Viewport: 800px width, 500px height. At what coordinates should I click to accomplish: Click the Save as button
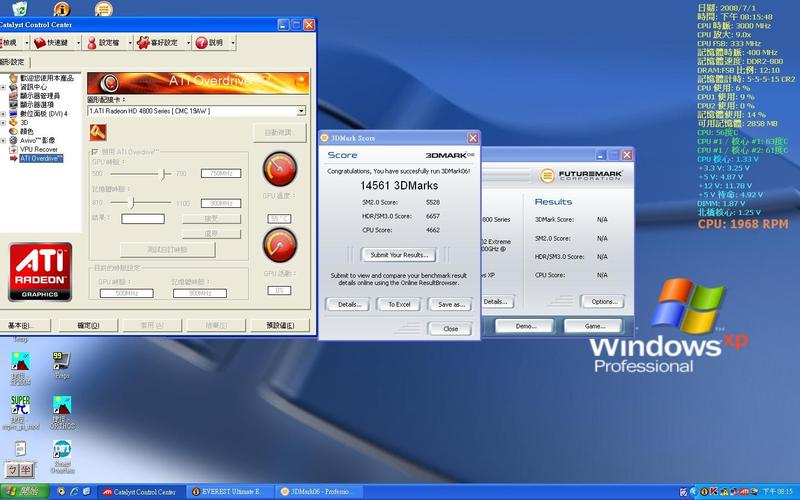pyautogui.click(x=451, y=305)
